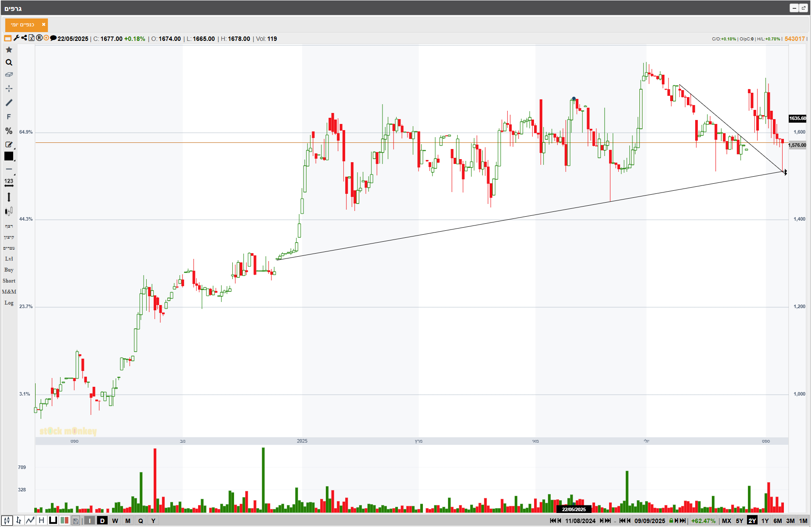812x527 pixels.
Task: Toggle the Log scale option
Action: (9, 303)
